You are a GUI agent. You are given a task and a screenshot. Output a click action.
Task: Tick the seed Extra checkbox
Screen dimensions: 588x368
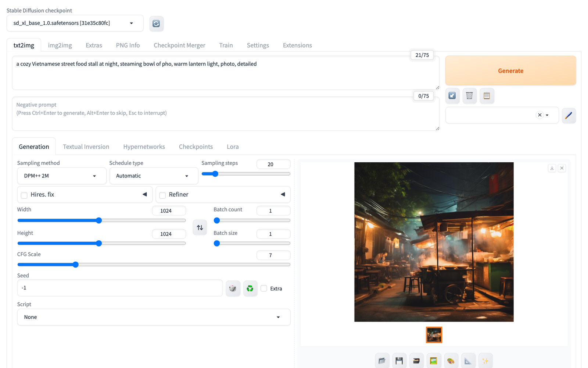click(264, 289)
